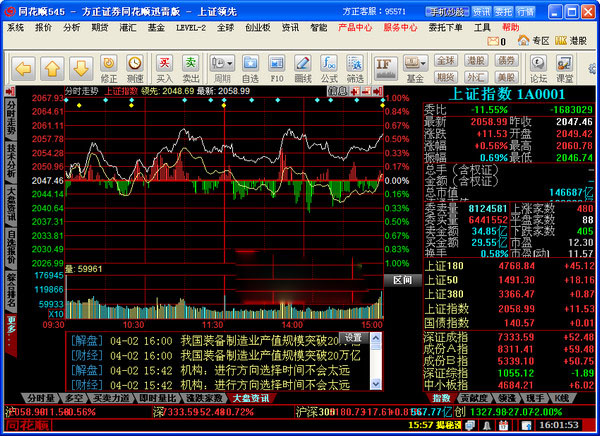Open the message icon in status bar

coord(470,425)
